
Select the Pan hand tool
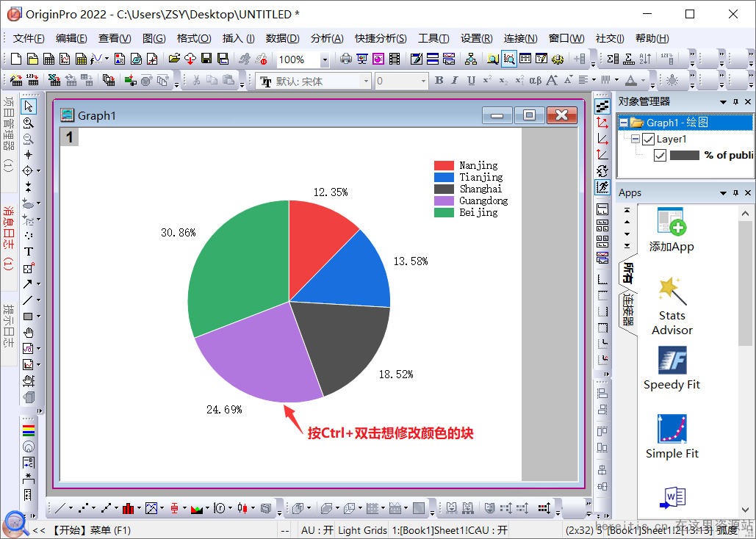coord(29,333)
